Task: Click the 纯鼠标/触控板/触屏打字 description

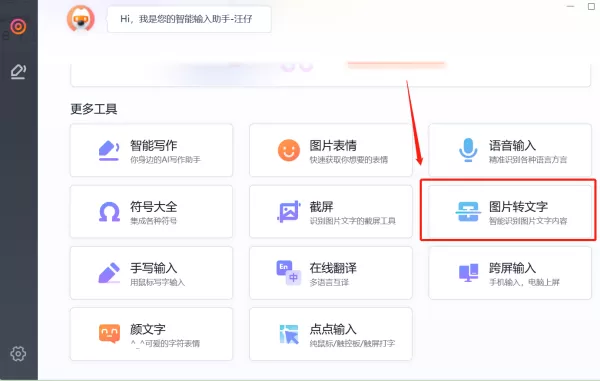Action: [352, 344]
